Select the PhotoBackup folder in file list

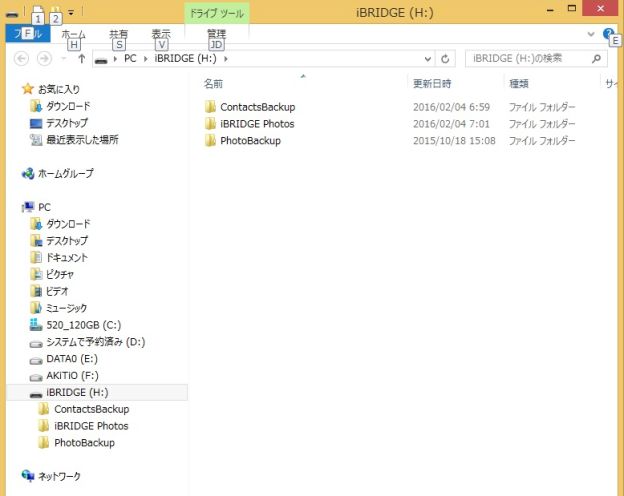(250, 141)
